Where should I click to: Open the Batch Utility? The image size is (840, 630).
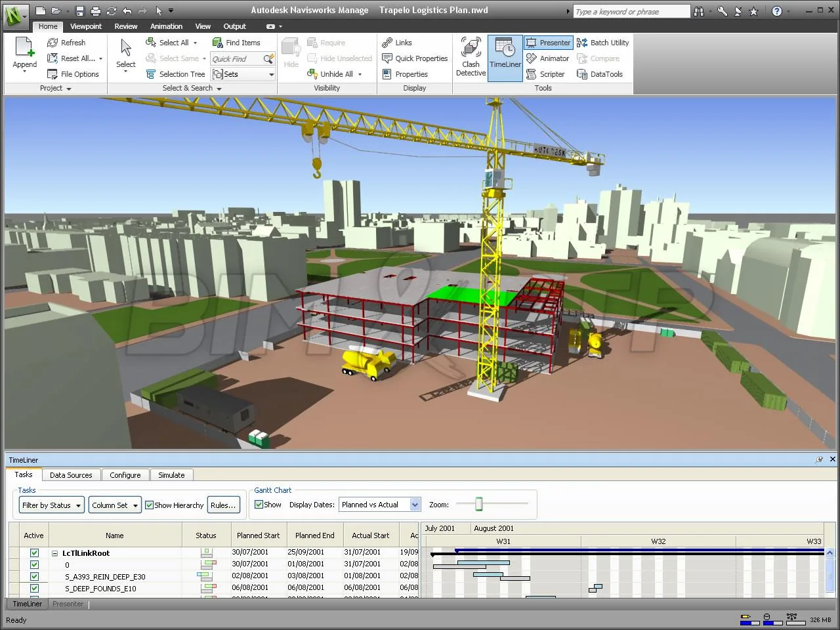602,43
